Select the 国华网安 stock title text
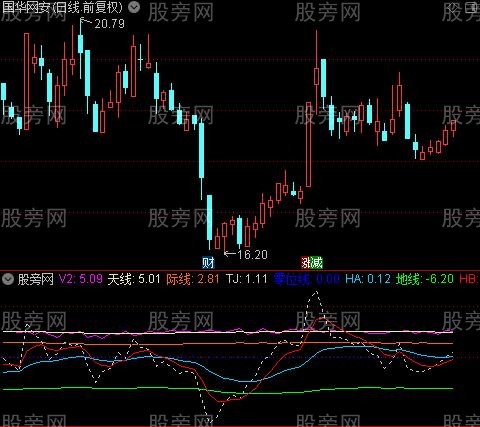Viewport: 480px width, 427px height. click(27, 7)
